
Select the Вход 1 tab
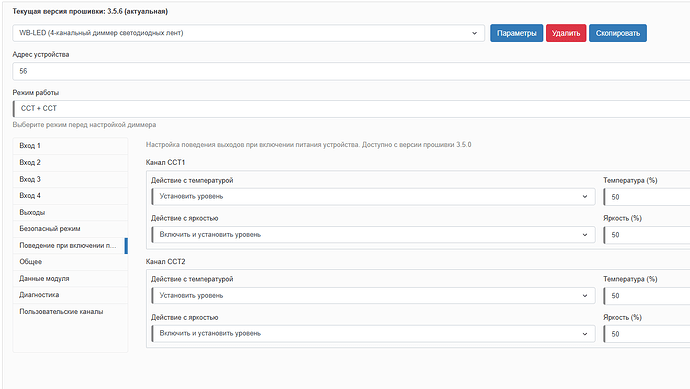[x=70, y=146]
